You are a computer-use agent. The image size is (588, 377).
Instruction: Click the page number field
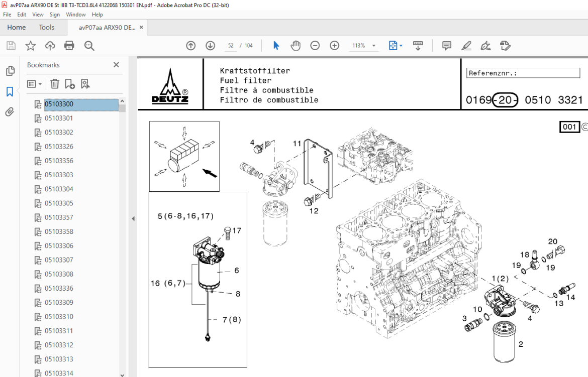click(231, 46)
